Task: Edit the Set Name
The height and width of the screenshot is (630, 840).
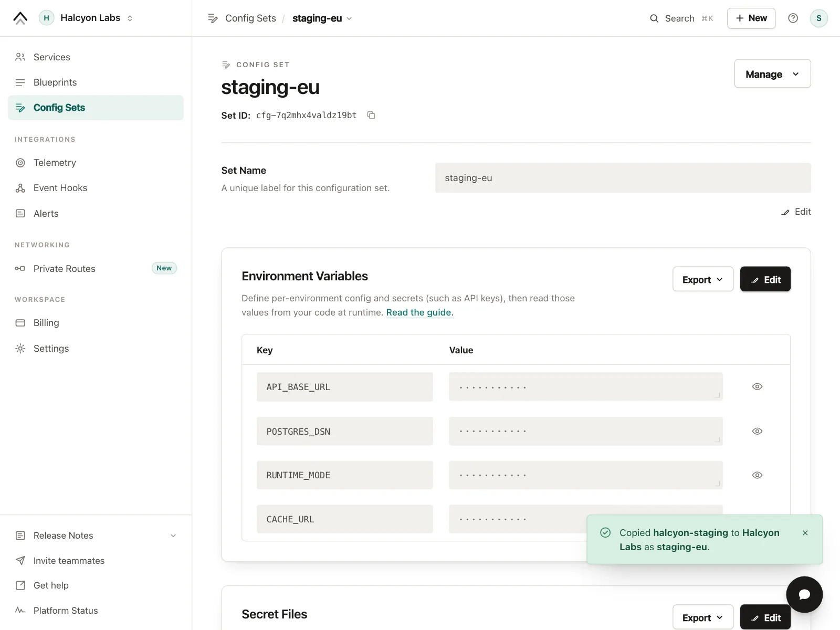Action: [796, 212]
